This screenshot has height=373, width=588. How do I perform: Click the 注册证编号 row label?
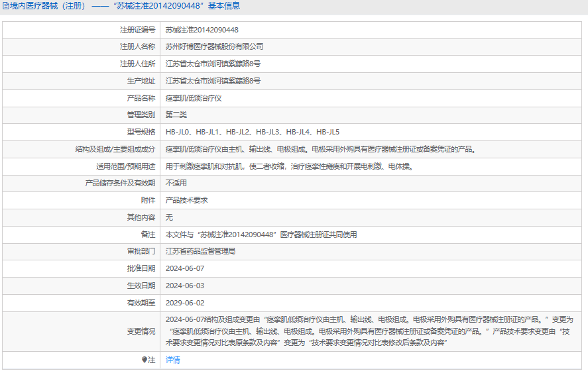click(x=137, y=30)
